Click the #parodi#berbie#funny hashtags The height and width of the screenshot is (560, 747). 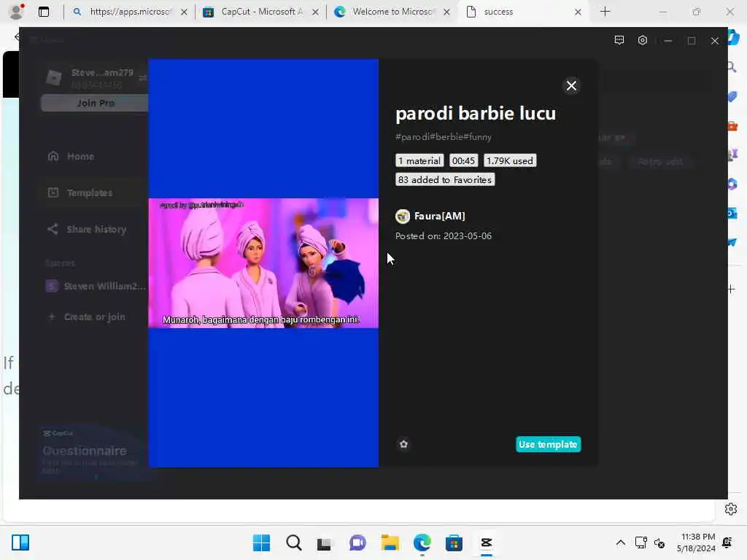tap(443, 137)
